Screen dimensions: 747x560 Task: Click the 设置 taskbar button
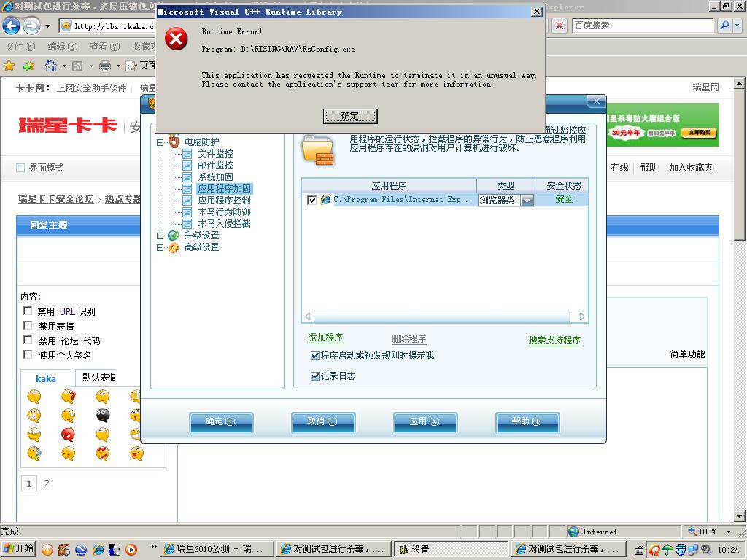[451, 549]
